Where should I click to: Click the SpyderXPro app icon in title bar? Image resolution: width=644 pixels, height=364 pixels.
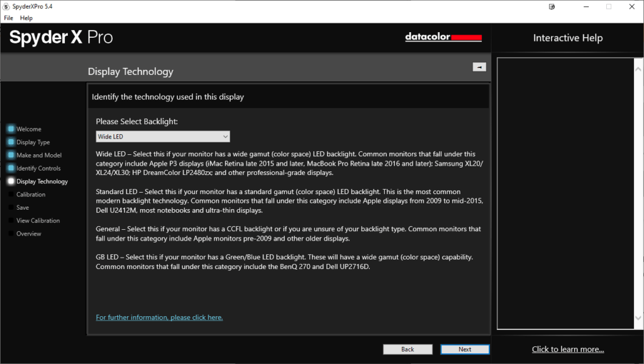coord(6,6)
